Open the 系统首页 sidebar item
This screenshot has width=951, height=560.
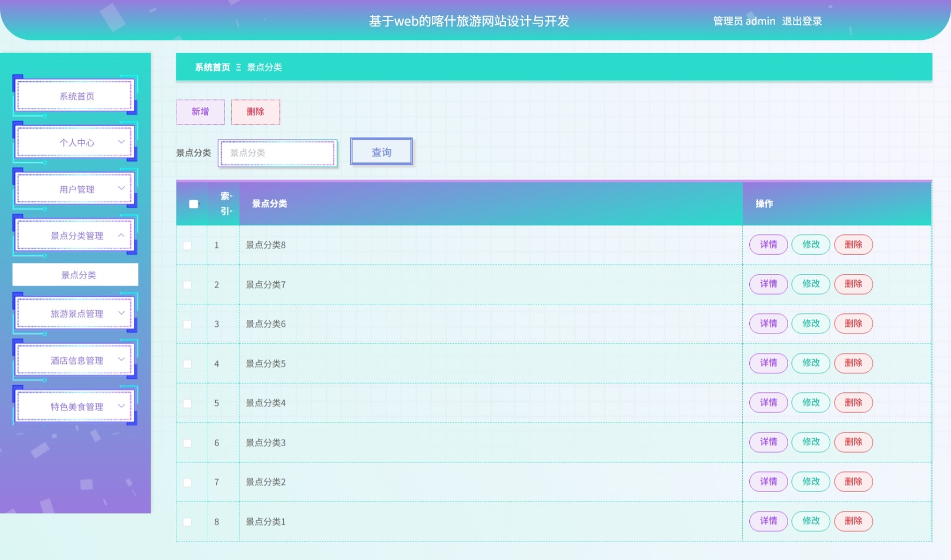coord(75,96)
